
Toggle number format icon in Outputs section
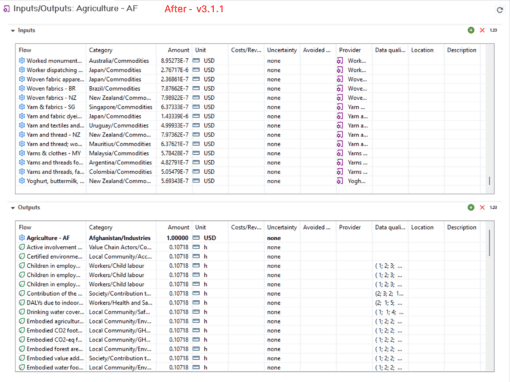click(493, 208)
